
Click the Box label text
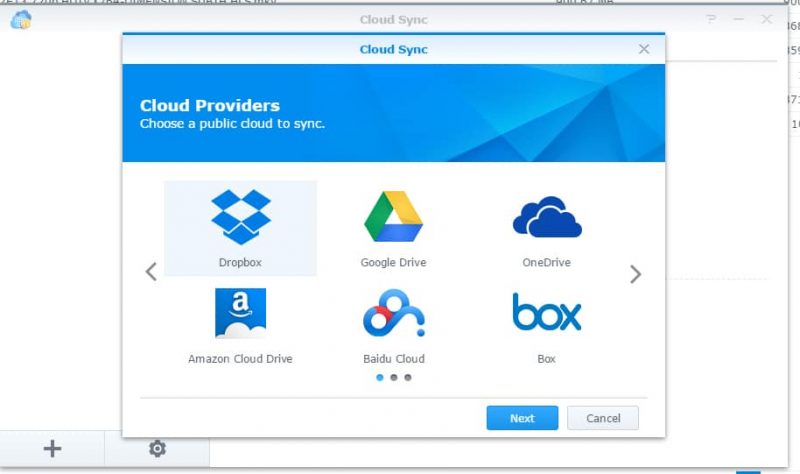point(546,359)
